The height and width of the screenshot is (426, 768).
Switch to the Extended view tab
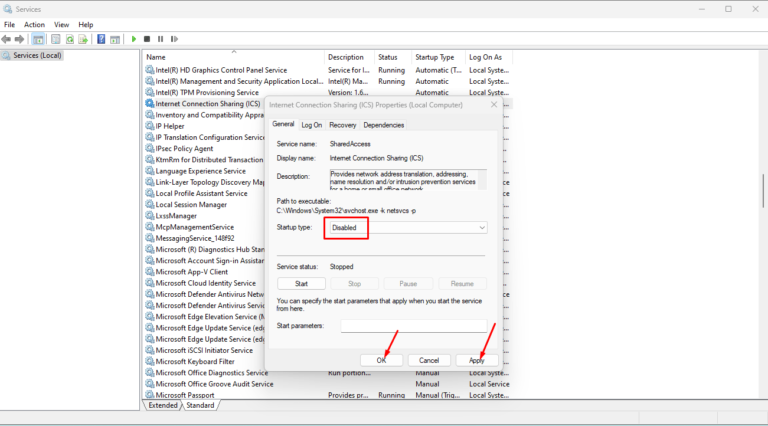click(163, 405)
